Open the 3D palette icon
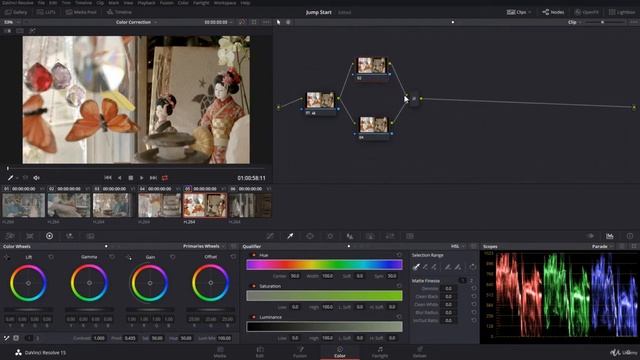This screenshot has width=640, height=360. [410, 236]
